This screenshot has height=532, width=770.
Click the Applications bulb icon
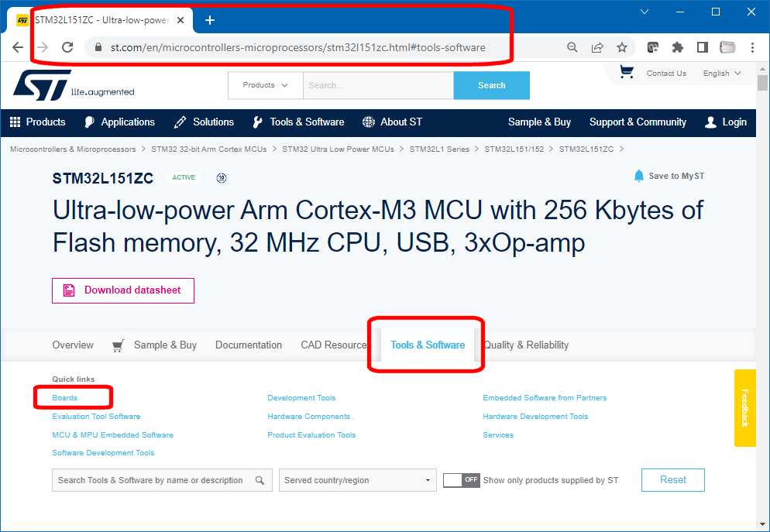tap(89, 122)
